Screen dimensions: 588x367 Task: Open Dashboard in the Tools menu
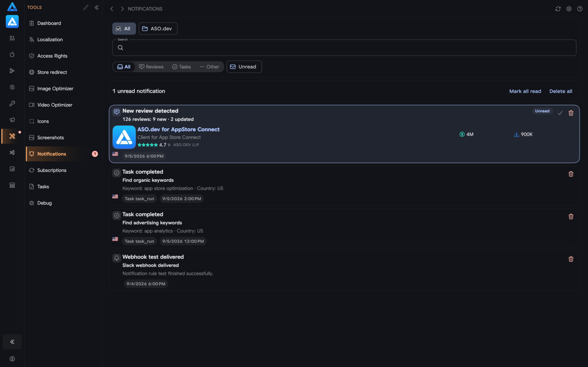pos(63,23)
